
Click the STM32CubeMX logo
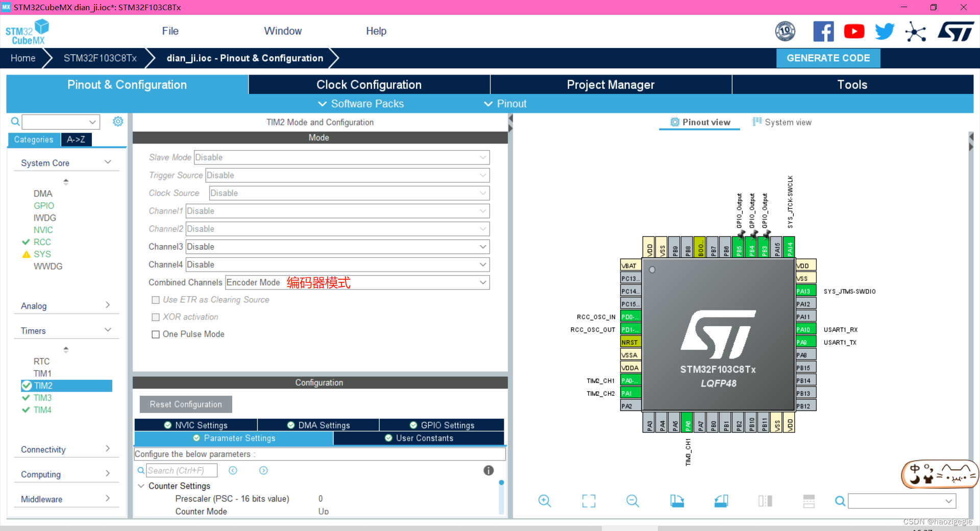[28, 32]
